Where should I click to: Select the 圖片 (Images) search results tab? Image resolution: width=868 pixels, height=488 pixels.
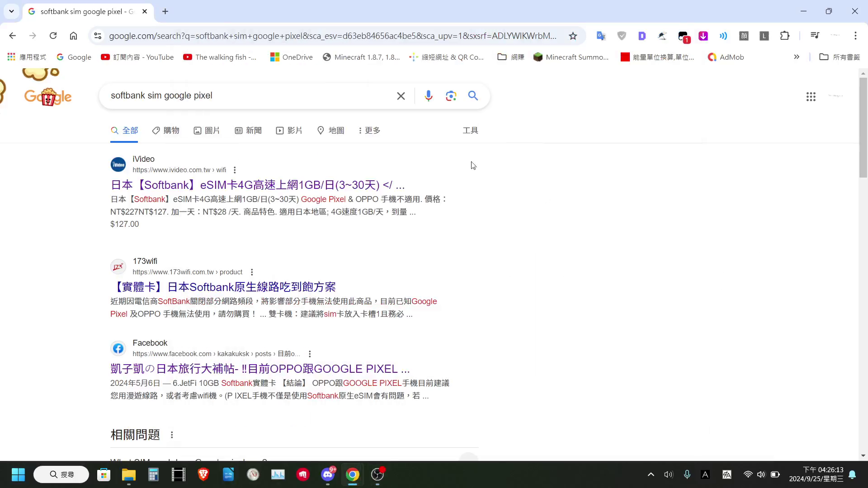pos(212,130)
